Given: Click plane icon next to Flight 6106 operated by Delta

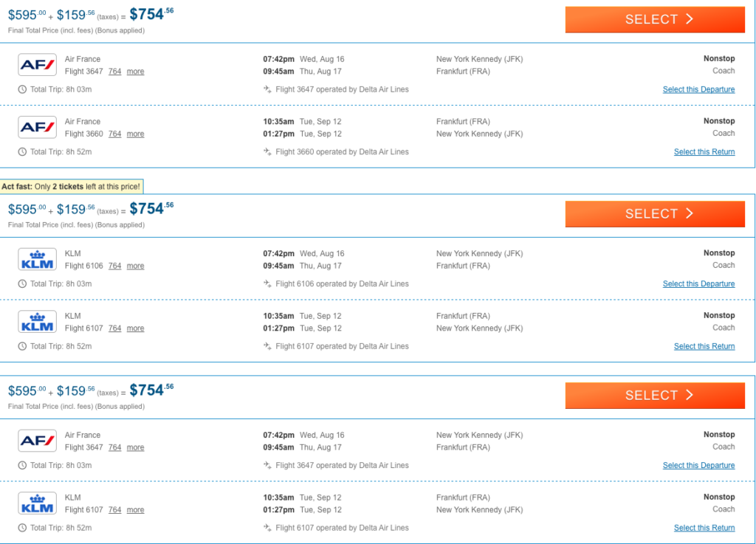Looking at the screenshot, I should tap(267, 283).
